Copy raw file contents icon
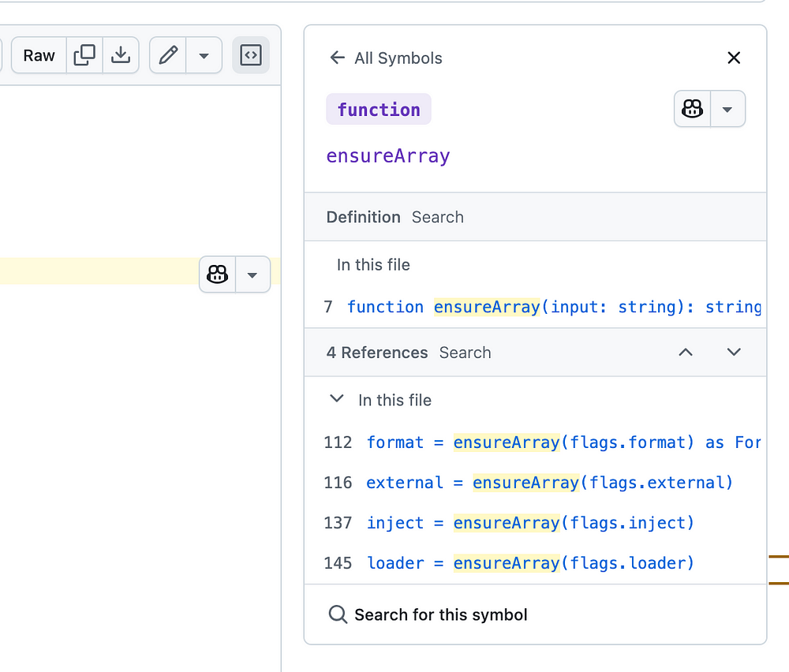The width and height of the screenshot is (789, 672). coord(84,55)
